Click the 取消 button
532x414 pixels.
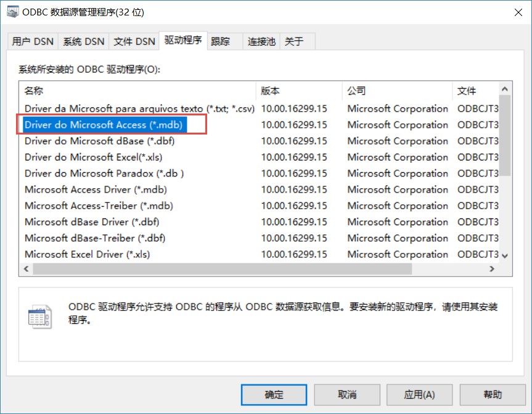[x=347, y=395]
